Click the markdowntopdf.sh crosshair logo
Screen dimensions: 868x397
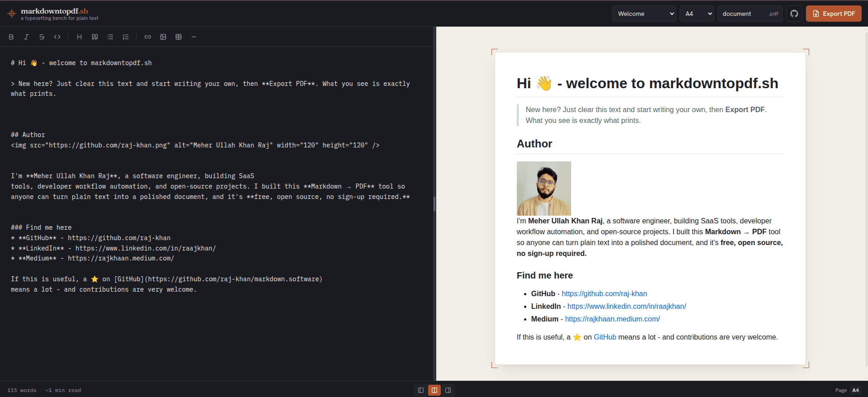[x=12, y=14]
